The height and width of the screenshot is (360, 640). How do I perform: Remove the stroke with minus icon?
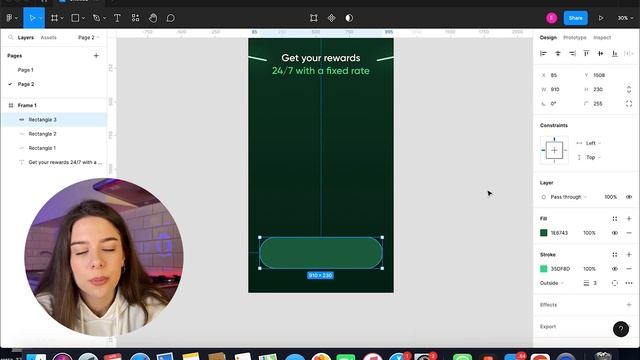pyautogui.click(x=629, y=269)
